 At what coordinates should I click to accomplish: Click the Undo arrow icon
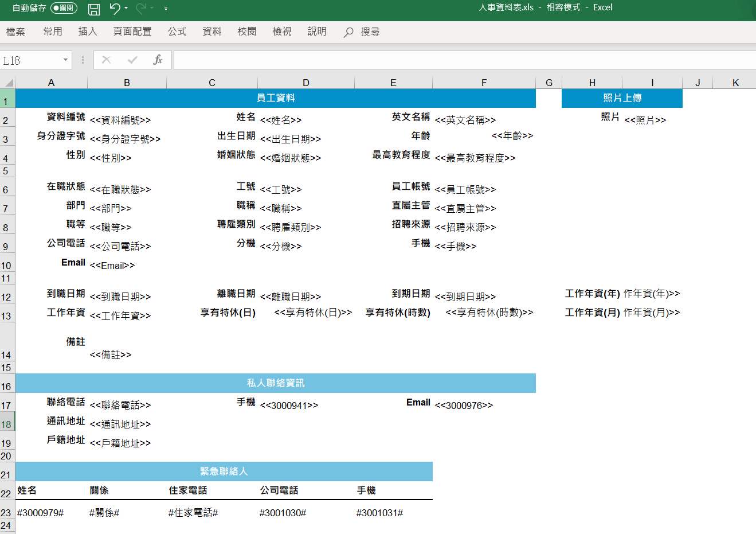[115, 8]
